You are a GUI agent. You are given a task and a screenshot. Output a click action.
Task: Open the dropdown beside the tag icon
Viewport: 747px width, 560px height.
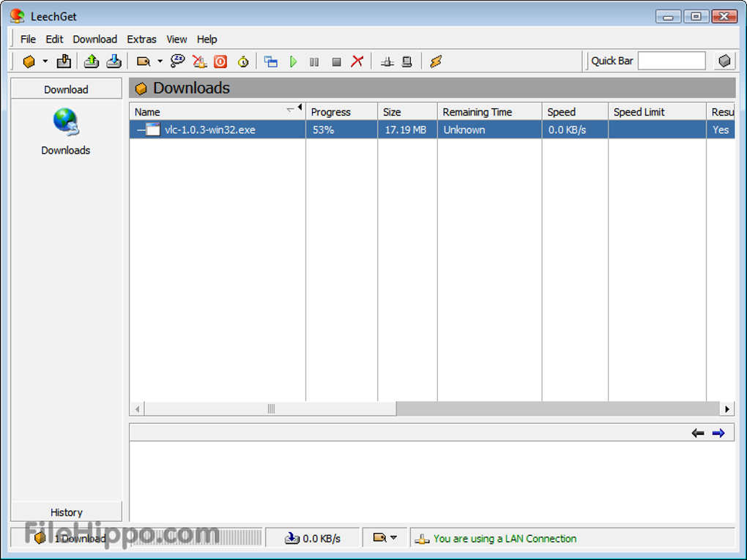(160, 61)
